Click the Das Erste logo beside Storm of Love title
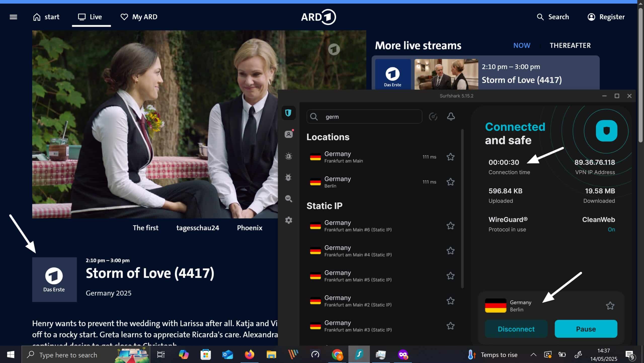The image size is (644, 363). pyautogui.click(x=54, y=279)
